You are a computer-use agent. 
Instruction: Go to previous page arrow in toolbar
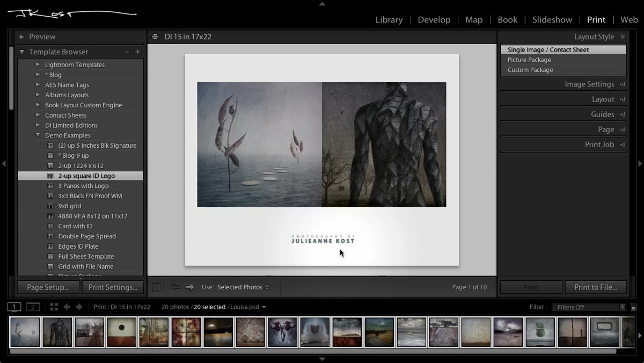pos(175,287)
